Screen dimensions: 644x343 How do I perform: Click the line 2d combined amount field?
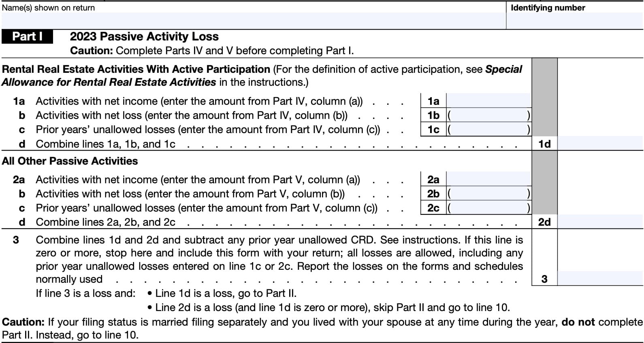(600, 222)
